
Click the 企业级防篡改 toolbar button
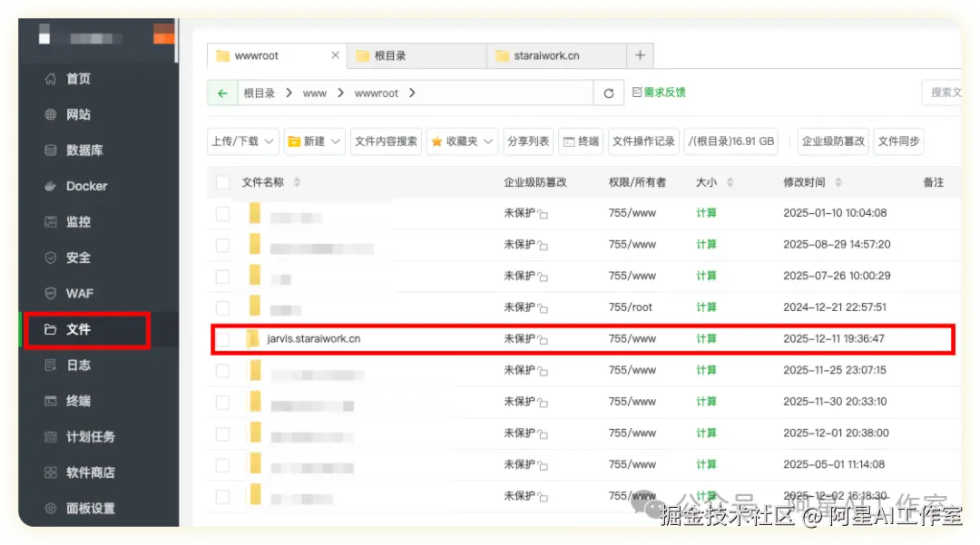tap(833, 141)
